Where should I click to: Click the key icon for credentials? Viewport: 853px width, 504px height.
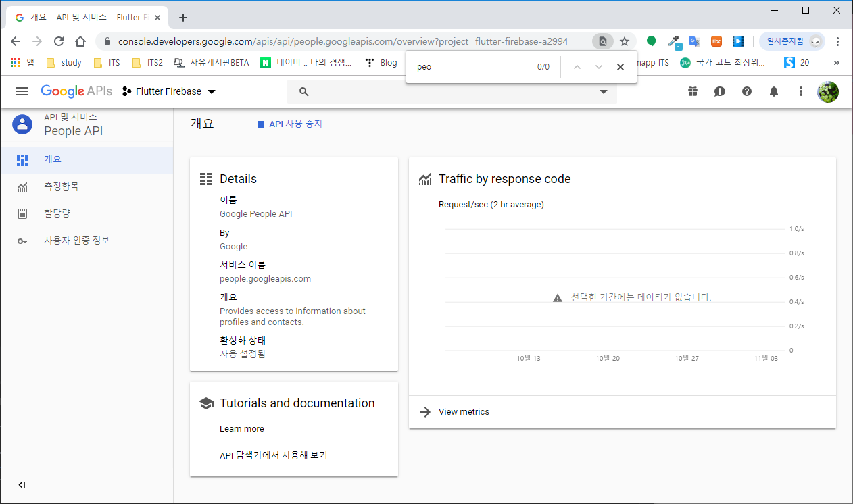click(22, 241)
